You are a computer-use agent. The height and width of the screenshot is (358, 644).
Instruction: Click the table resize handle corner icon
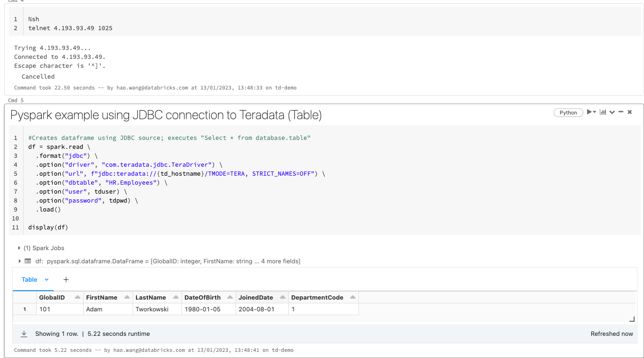(x=632, y=319)
